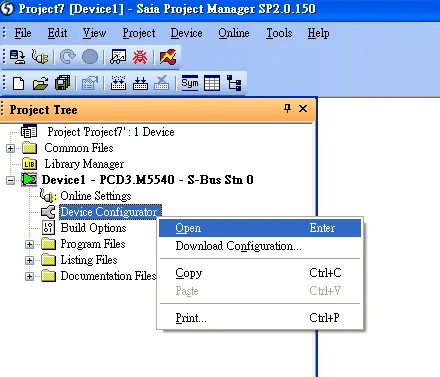Viewport: 440px width, 377px height.
Task: Expand the Common Files folder
Action: [x=10, y=148]
